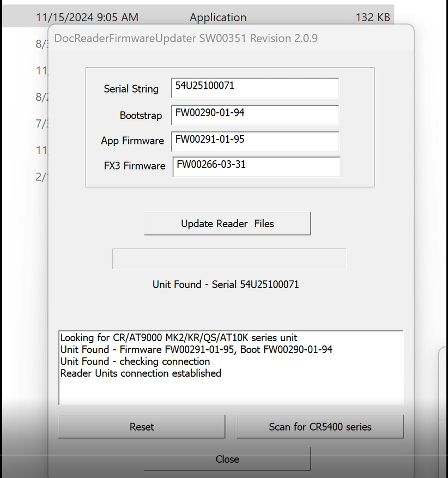Click the 'Unit Found - Serial' status text
The image size is (448, 478).
(226, 285)
